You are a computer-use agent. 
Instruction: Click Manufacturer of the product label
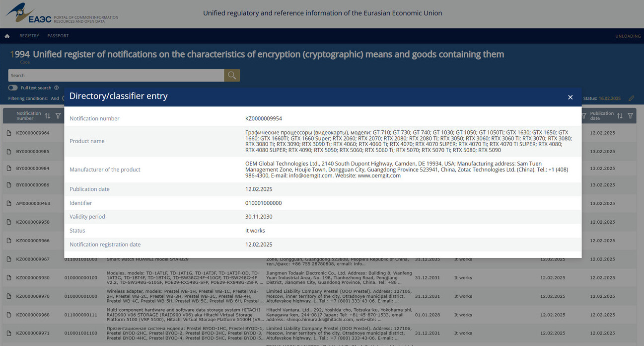105,170
